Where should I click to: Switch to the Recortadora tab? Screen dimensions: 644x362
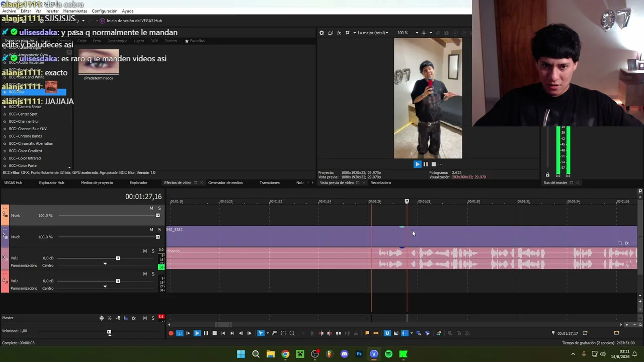click(381, 183)
